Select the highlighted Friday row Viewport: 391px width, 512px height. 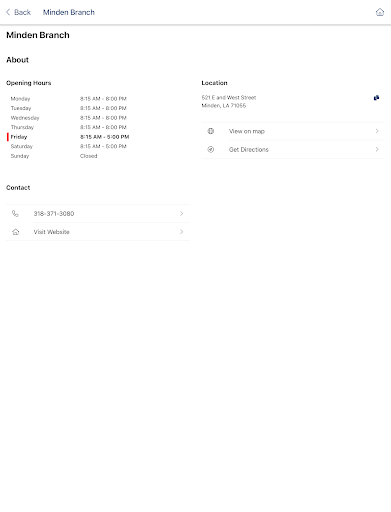tap(68, 137)
